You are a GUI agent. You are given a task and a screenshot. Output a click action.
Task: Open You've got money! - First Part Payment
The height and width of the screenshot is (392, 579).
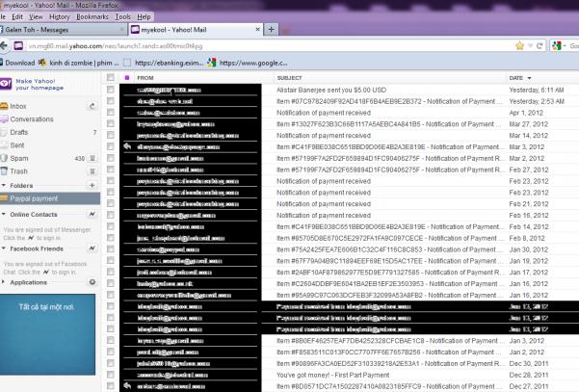(333, 375)
